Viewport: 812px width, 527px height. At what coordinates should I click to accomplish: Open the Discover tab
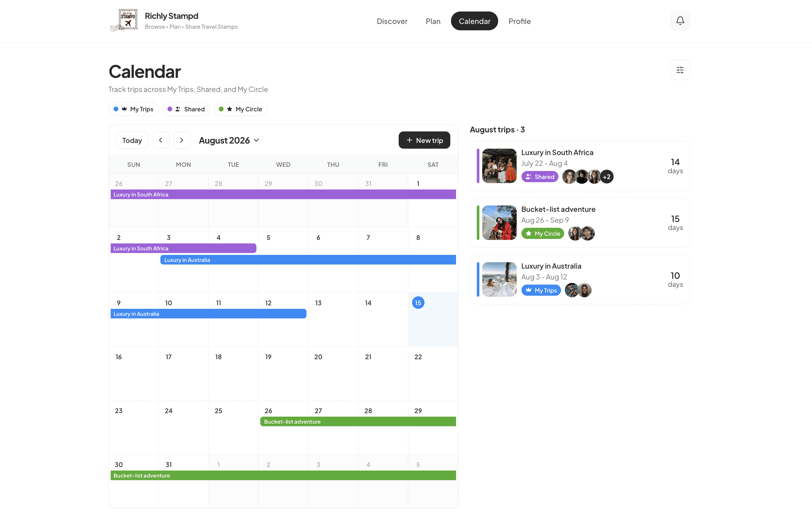coord(392,21)
